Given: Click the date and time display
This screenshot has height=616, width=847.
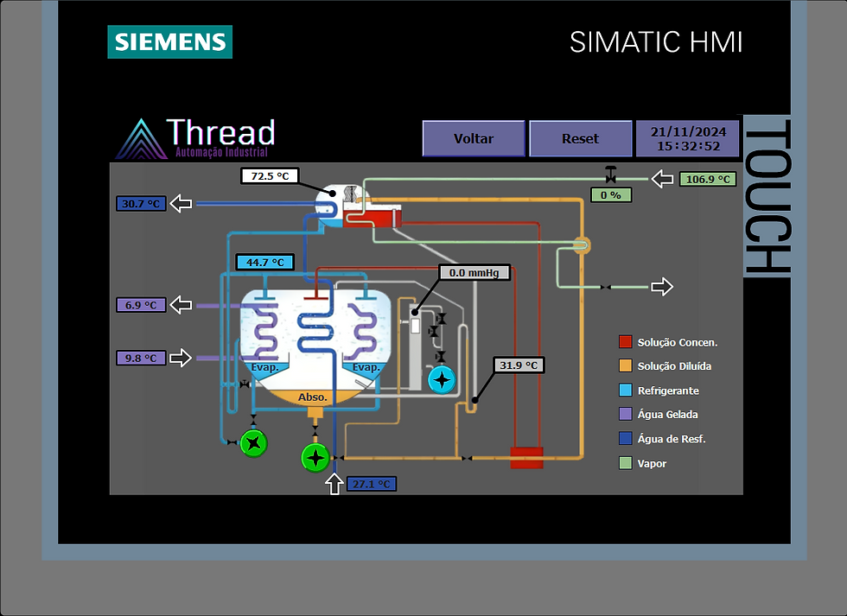Looking at the screenshot, I should [x=688, y=139].
